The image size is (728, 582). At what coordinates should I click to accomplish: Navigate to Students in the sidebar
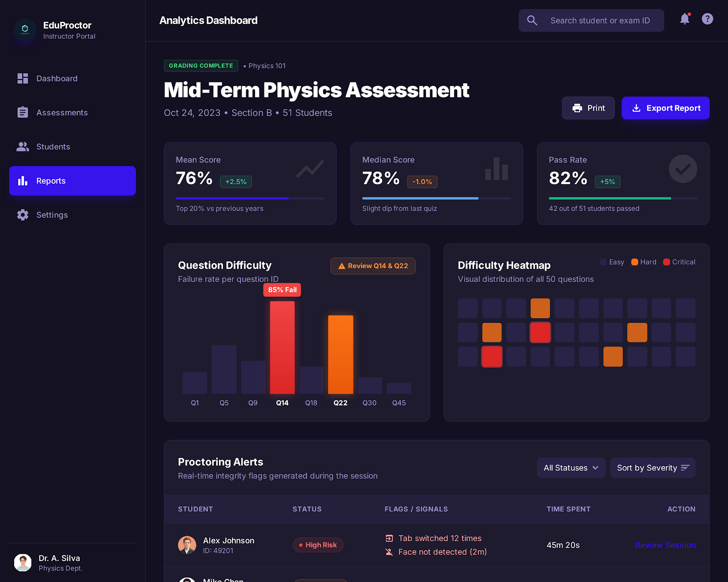53,147
